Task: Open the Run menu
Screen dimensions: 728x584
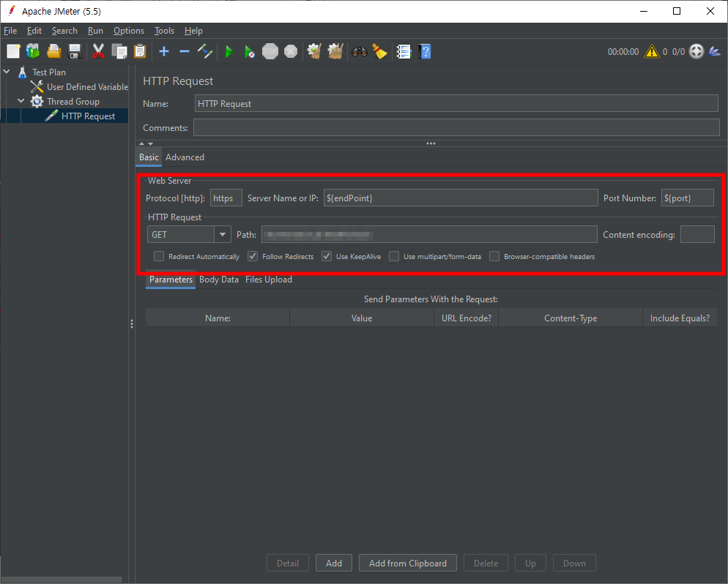Action: [x=95, y=31]
